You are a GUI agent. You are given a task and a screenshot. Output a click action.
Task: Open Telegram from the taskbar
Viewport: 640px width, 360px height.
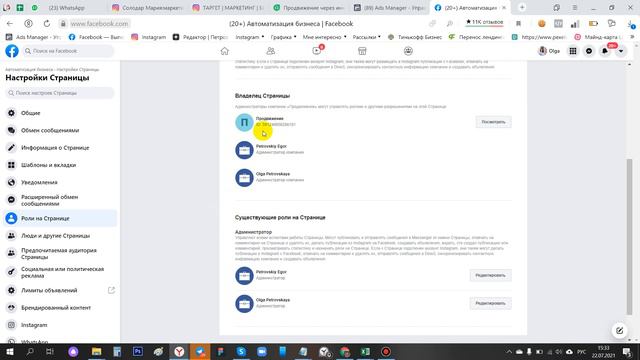click(200, 351)
